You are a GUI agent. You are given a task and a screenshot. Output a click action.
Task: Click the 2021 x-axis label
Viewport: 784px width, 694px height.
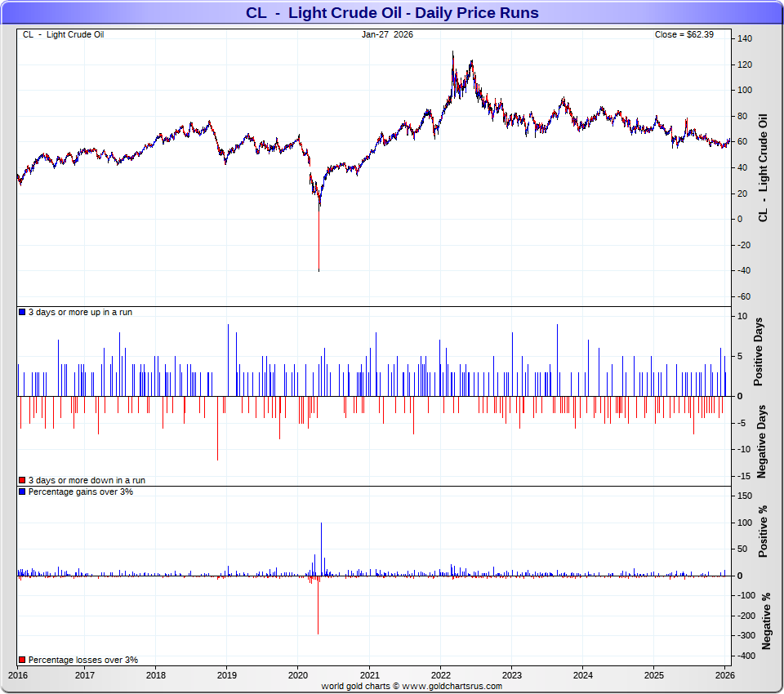pyautogui.click(x=369, y=675)
